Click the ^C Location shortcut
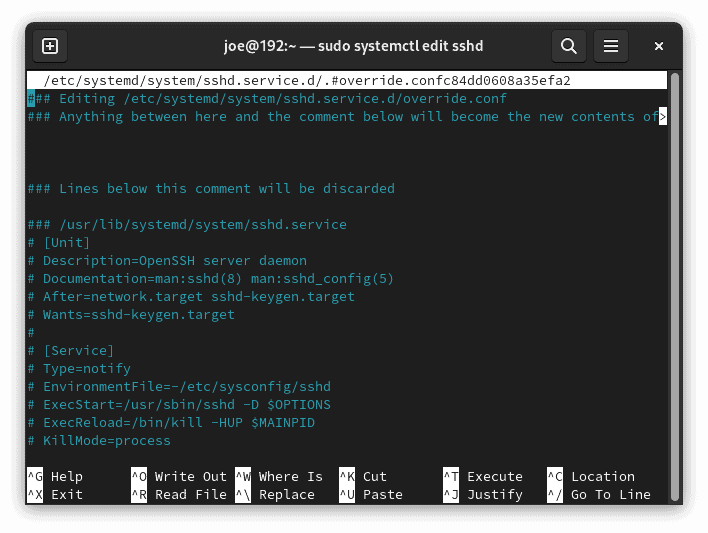708x533 pixels. tap(591, 477)
